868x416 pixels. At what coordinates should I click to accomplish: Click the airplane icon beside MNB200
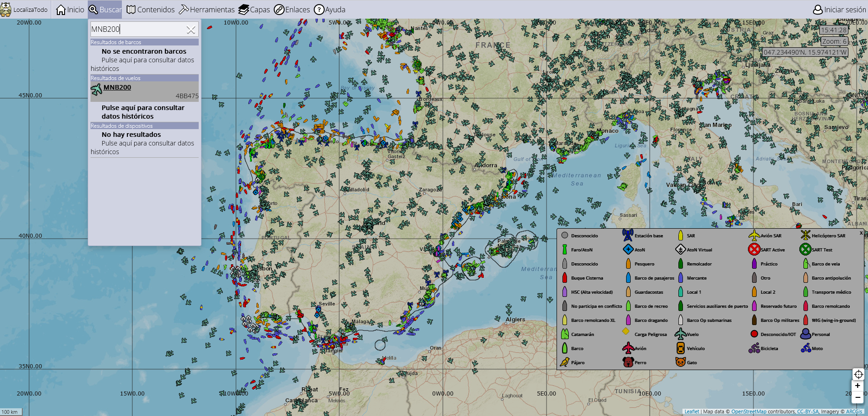96,89
